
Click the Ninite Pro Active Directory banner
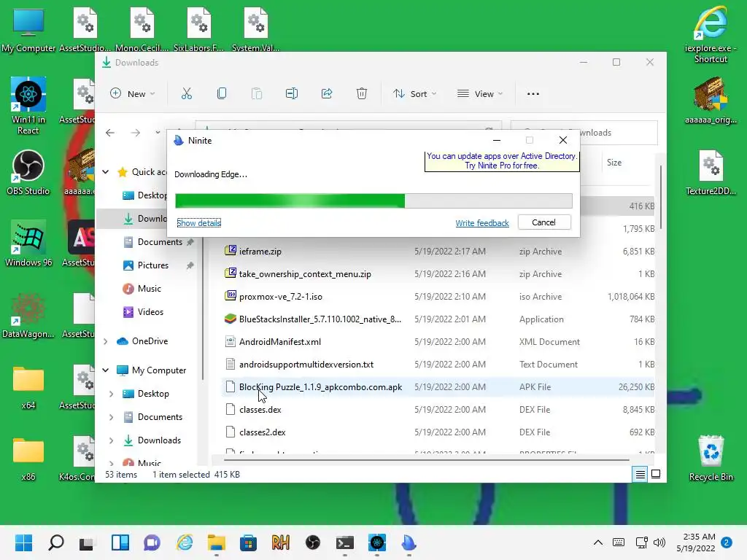click(502, 161)
